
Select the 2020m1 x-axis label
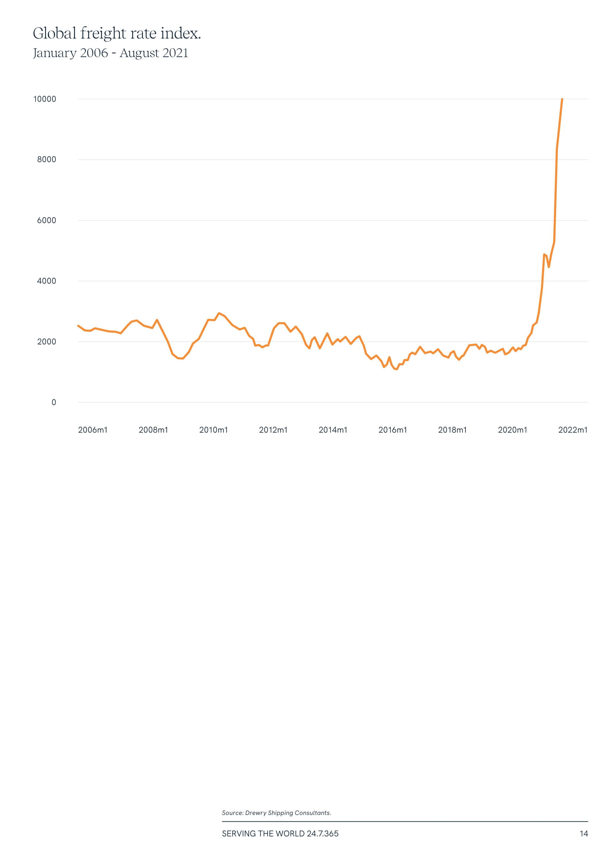pos(512,430)
